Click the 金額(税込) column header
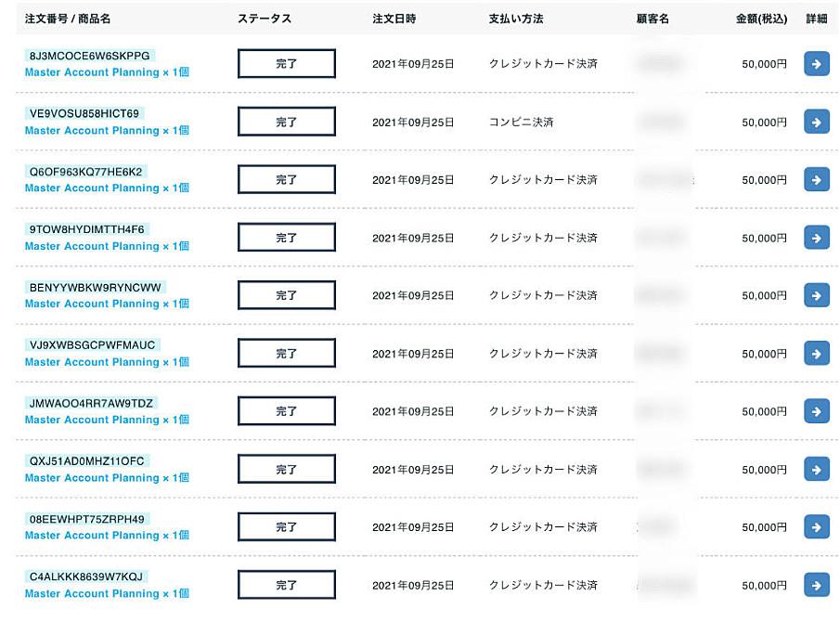 coord(761,19)
